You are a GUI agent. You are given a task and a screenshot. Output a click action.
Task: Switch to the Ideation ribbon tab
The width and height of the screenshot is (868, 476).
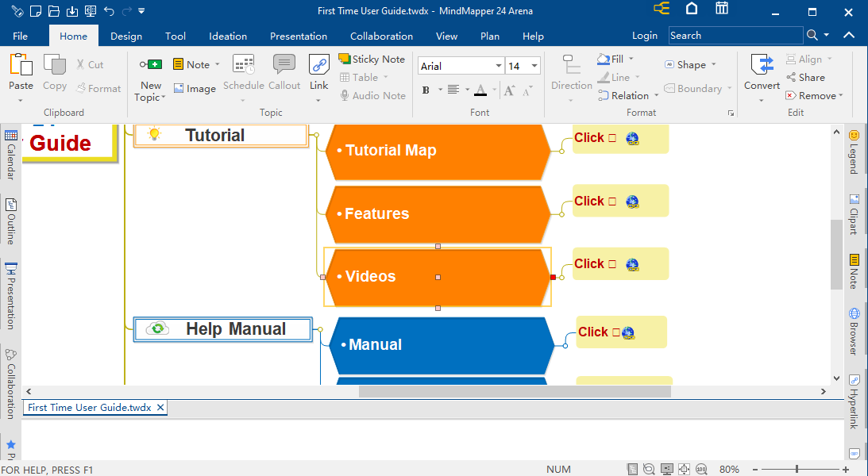[228, 36]
